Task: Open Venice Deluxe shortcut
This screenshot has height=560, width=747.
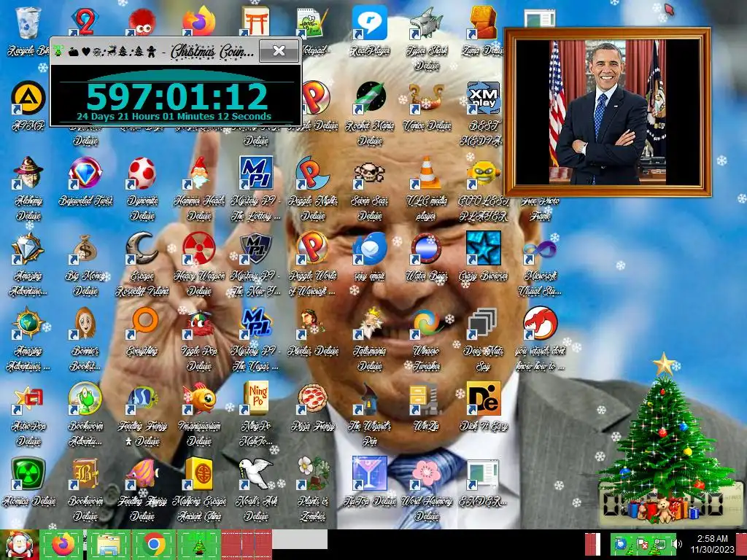Action: click(426, 98)
